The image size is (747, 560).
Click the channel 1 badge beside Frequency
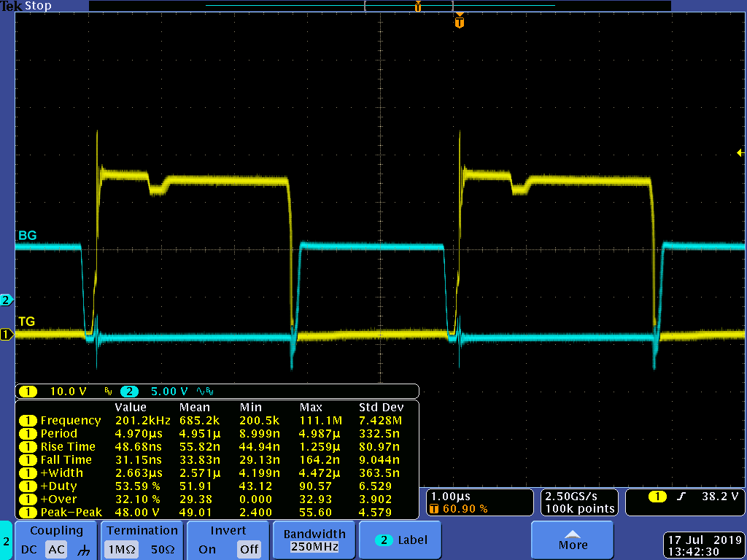pyautogui.click(x=28, y=421)
